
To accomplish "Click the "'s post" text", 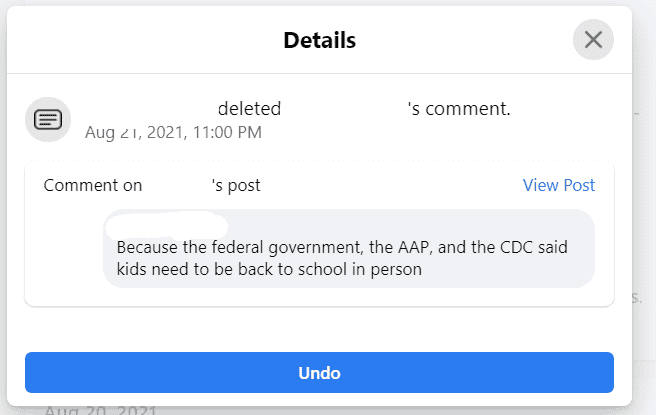I will 236,185.
